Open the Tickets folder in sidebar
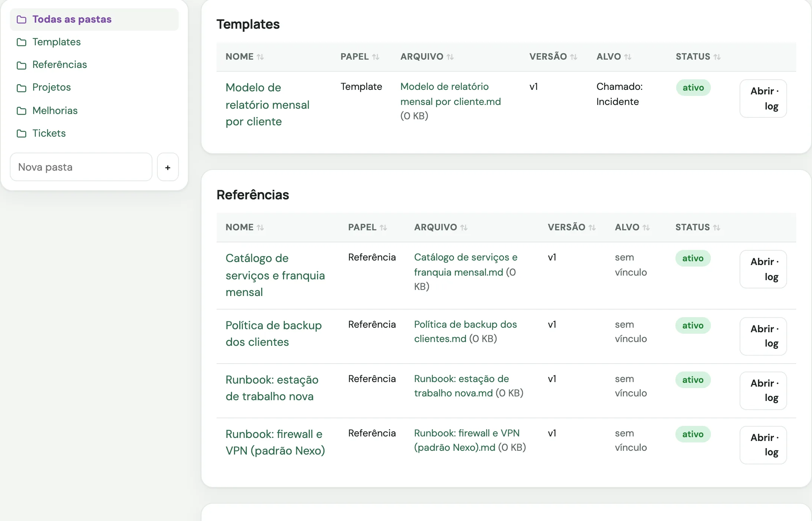 click(49, 133)
